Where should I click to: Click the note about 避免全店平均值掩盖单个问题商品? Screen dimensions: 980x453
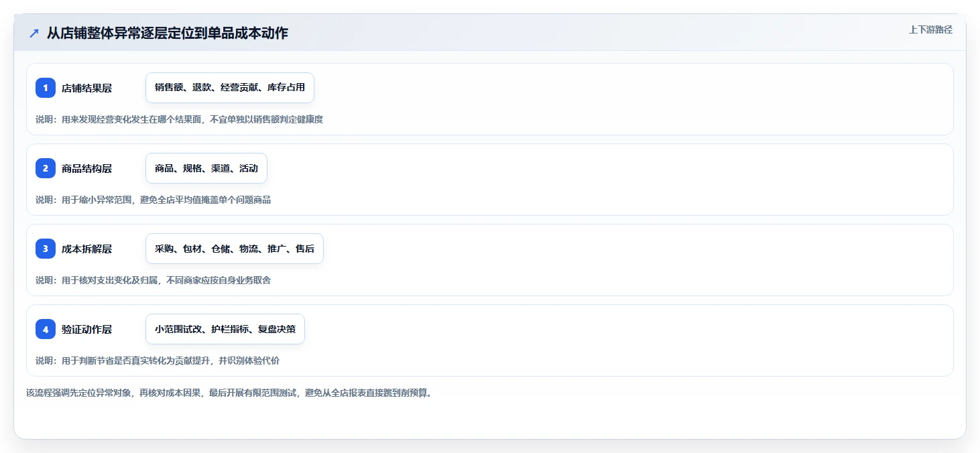point(154,200)
